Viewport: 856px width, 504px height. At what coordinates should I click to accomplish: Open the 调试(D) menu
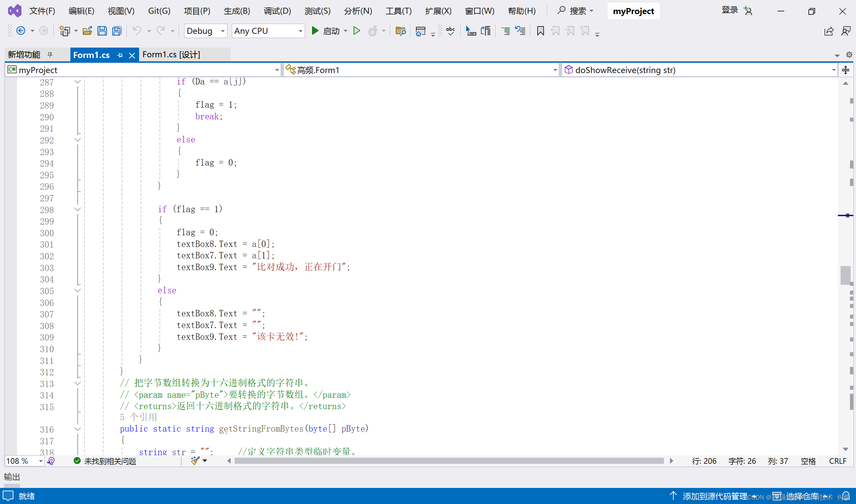coord(277,11)
